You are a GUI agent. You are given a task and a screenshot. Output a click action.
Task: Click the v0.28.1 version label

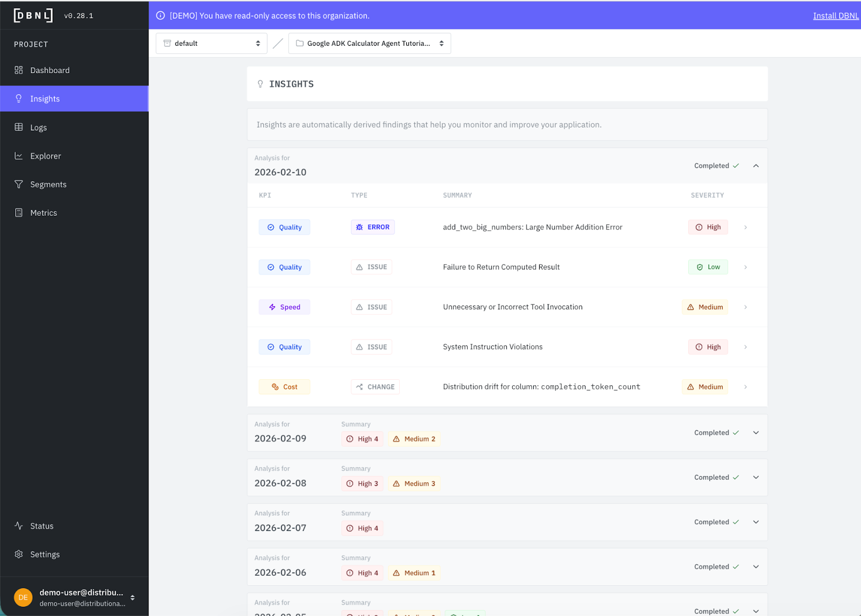click(x=79, y=16)
